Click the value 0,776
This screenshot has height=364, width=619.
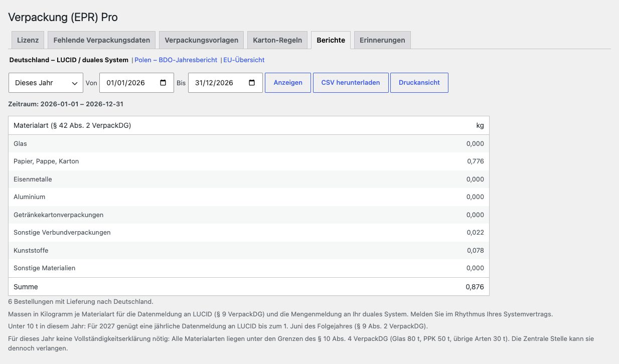(x=476, y=161)
